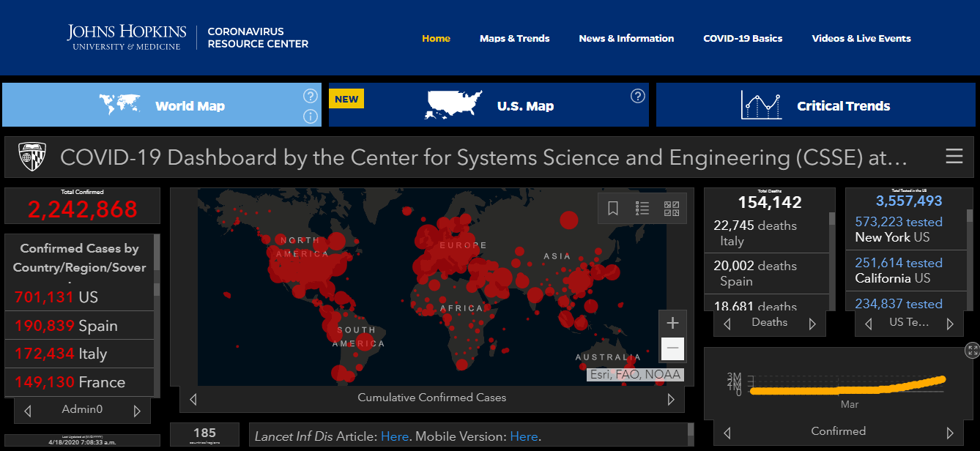Click the Johns Hopkins University & Medicine logo
The image size is (980, 451).
tap(127, 38)
